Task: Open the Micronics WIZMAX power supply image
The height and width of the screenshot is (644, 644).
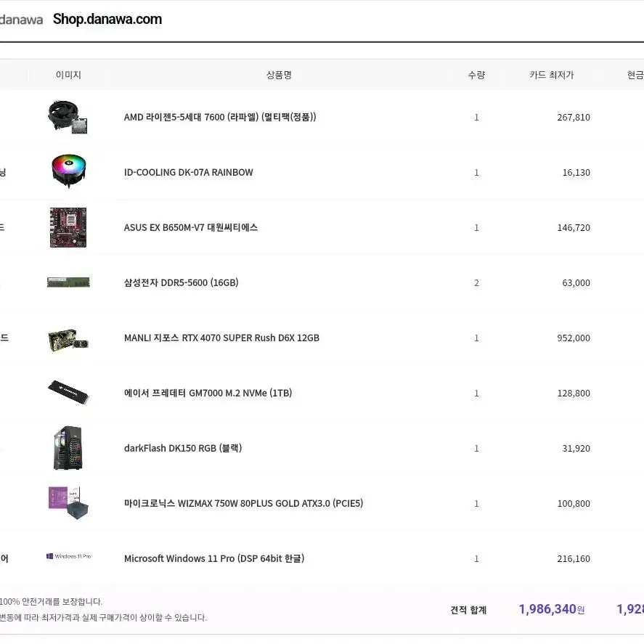Action: point(68,502)
